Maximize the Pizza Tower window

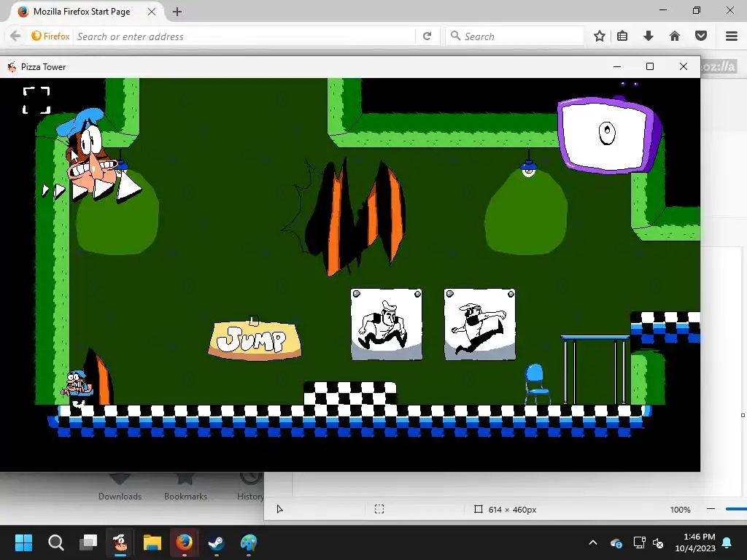click(x=650, y=66)
